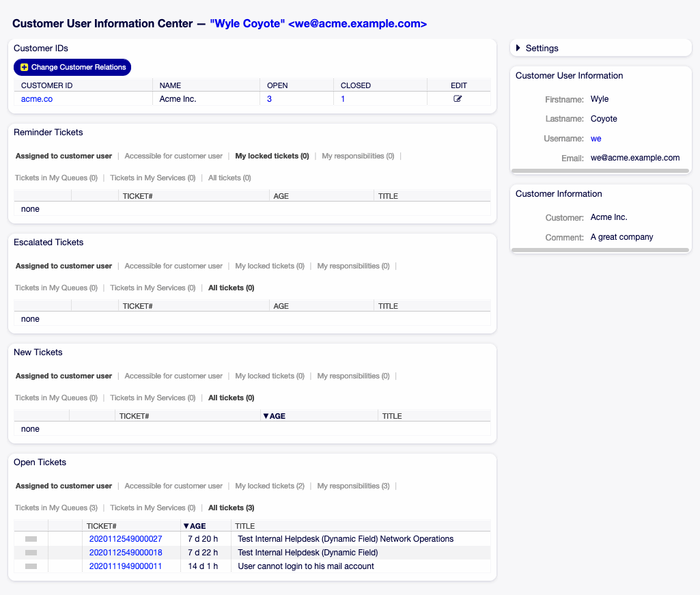The height and width of the screenshot is (595, 700).
Task: Select Assigned to customer user in Escalated Tickets
Action: [63, 266]
